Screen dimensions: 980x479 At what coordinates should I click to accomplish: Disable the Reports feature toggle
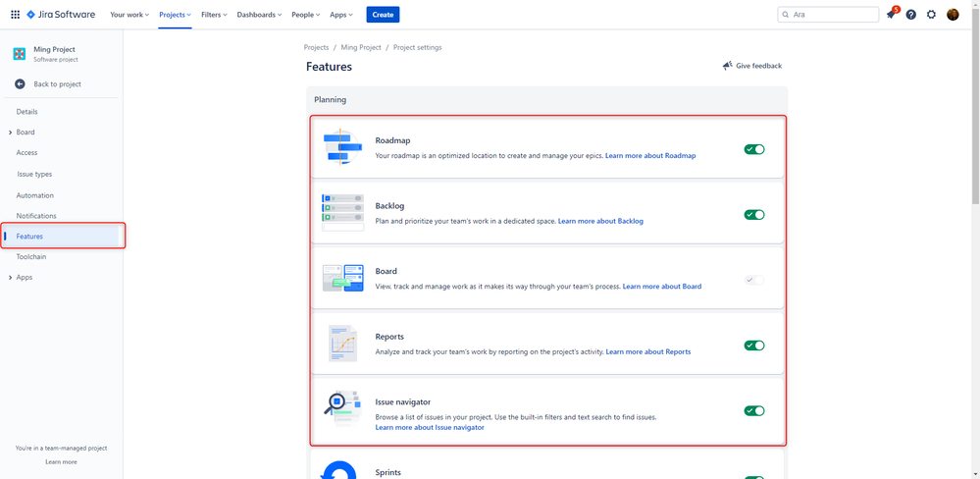(754, 346)
